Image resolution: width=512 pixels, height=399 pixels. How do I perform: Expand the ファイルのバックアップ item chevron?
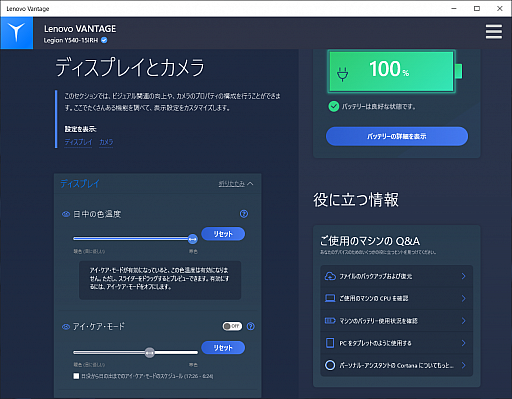tap(463, 276)
